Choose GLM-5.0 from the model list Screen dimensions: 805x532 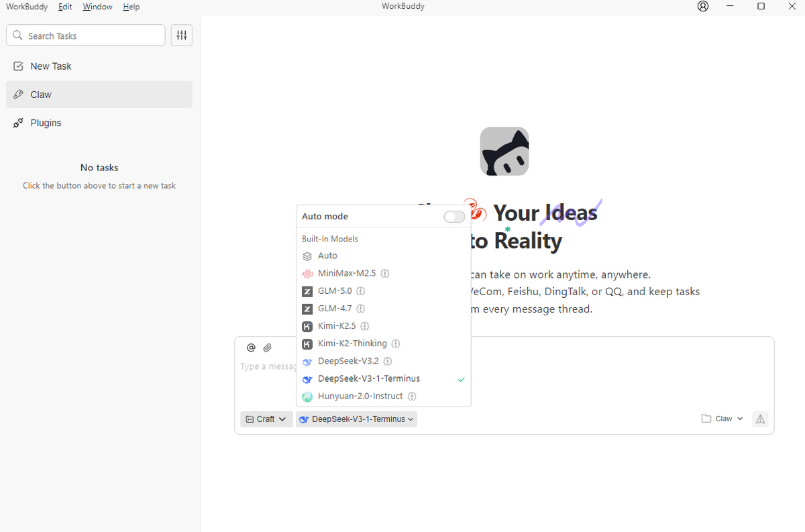coord(335,291)
